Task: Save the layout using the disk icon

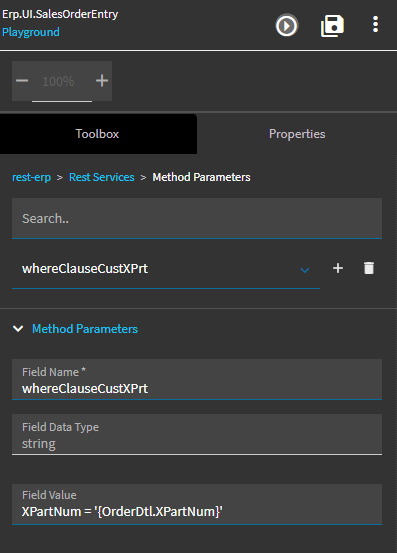Action: 332,26
